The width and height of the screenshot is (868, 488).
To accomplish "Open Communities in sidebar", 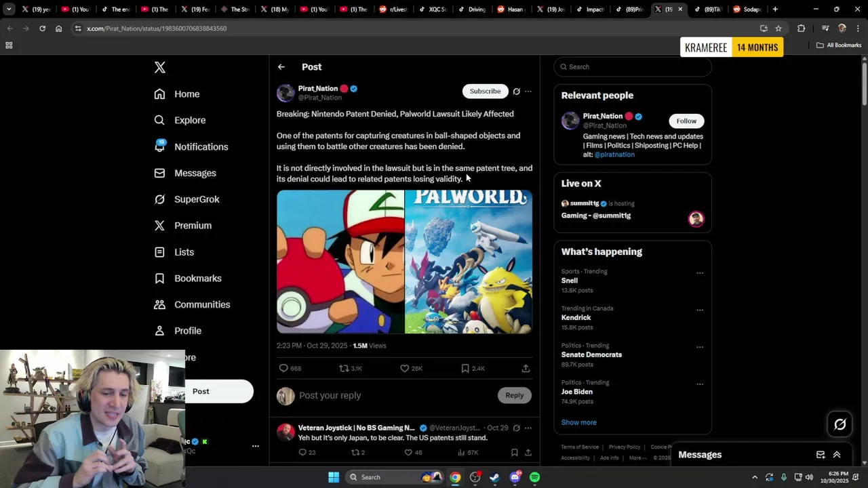I will [192, 304].
